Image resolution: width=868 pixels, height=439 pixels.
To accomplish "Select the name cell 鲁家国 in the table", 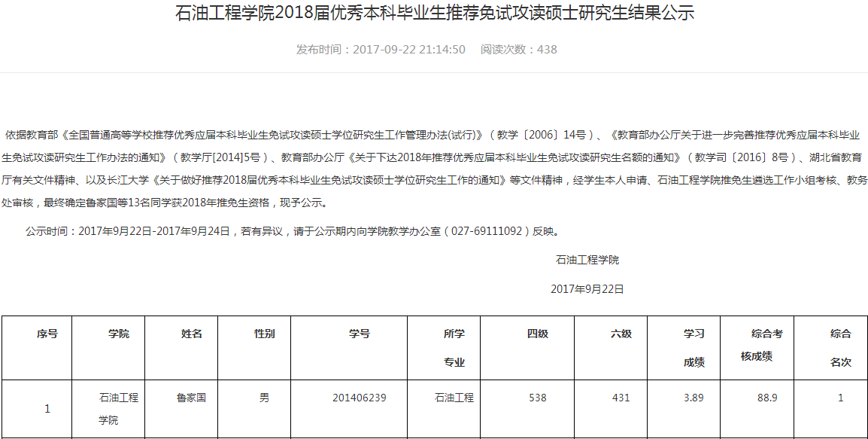I will pos(191,398).
